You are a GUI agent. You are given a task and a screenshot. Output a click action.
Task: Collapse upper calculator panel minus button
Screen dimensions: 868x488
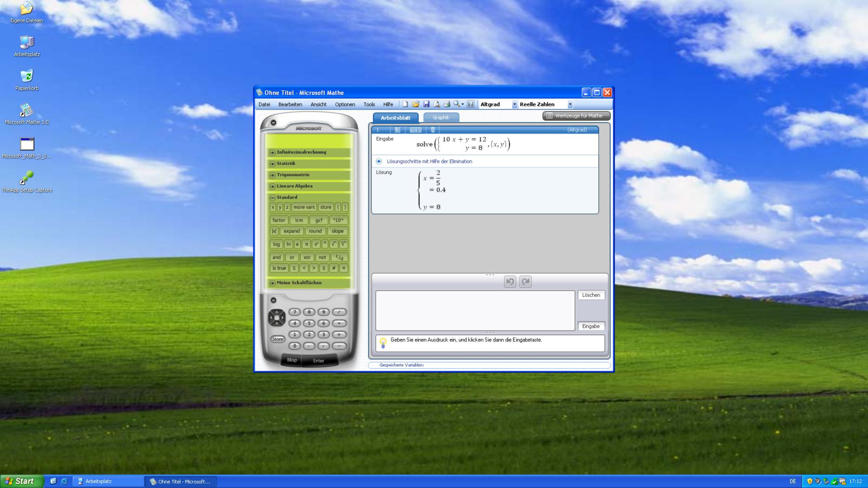click(273, 123)
